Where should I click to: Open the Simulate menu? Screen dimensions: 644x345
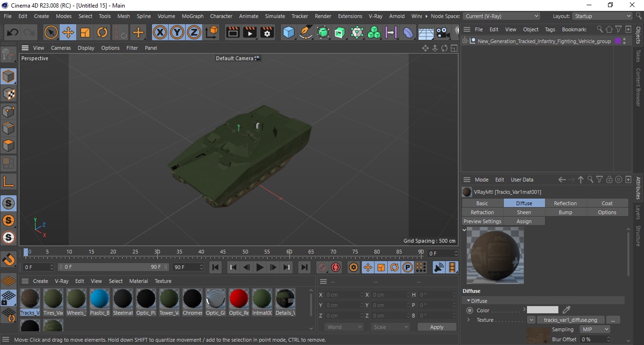click(x=275, y=16)
